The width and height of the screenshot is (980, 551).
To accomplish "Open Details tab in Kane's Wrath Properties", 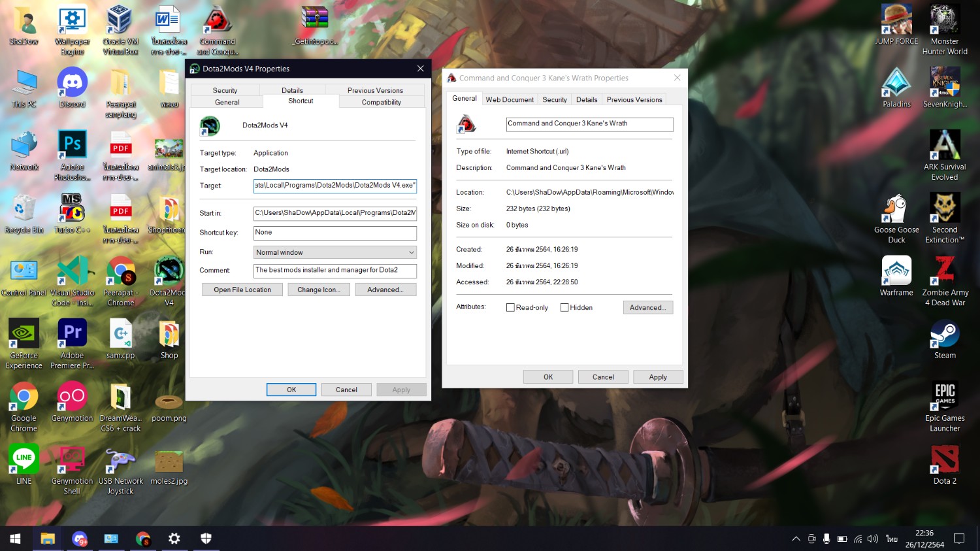I will point(587,99).
